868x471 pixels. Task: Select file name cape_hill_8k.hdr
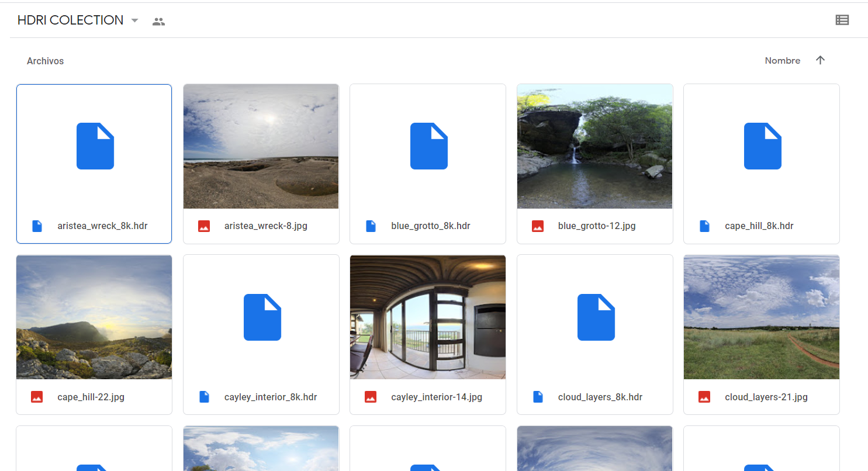759,226
